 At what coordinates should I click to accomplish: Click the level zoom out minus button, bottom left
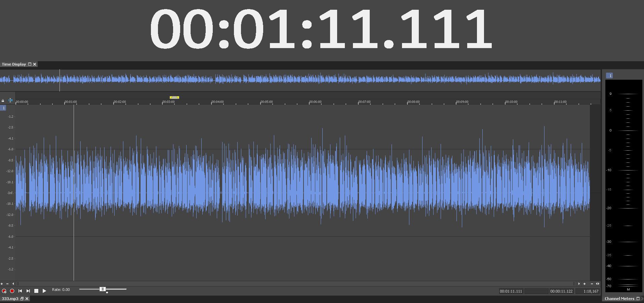click(x=7, y=284)
